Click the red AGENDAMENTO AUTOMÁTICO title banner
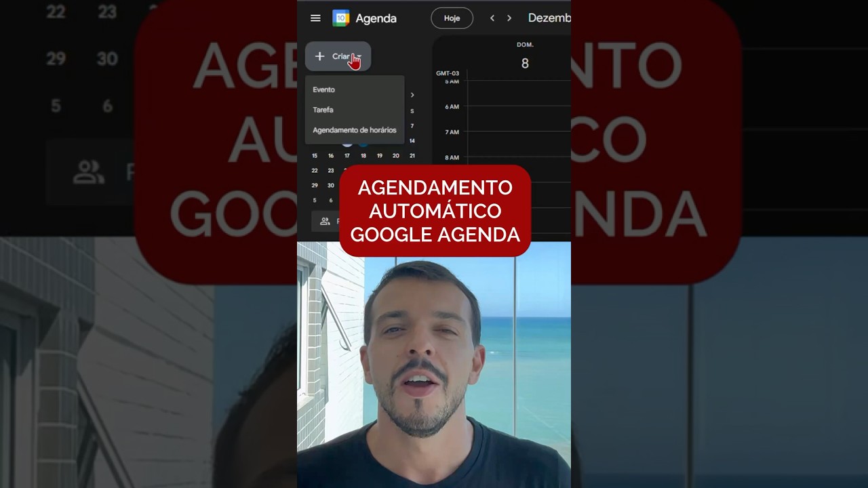 pos(435,211)
